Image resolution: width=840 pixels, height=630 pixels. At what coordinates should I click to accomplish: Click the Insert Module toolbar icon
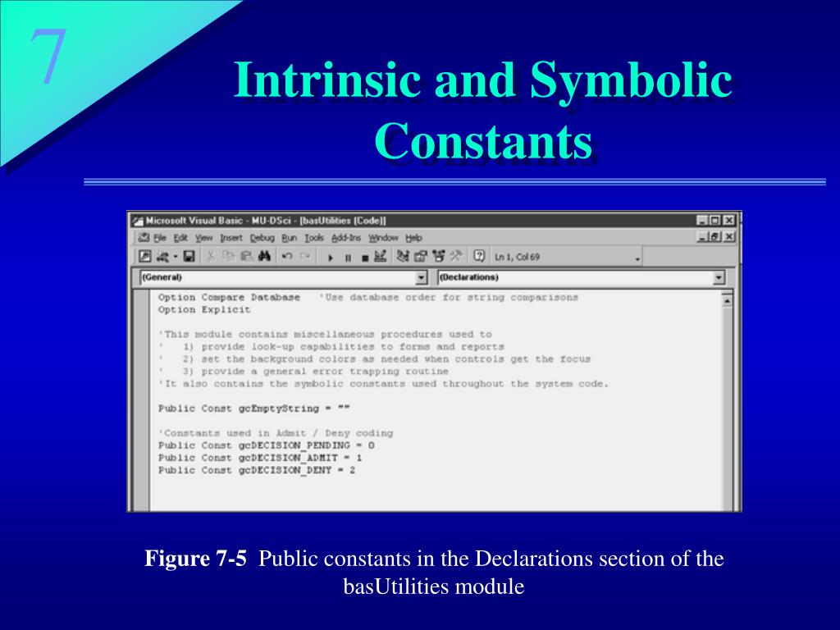[x=162, y=257]
